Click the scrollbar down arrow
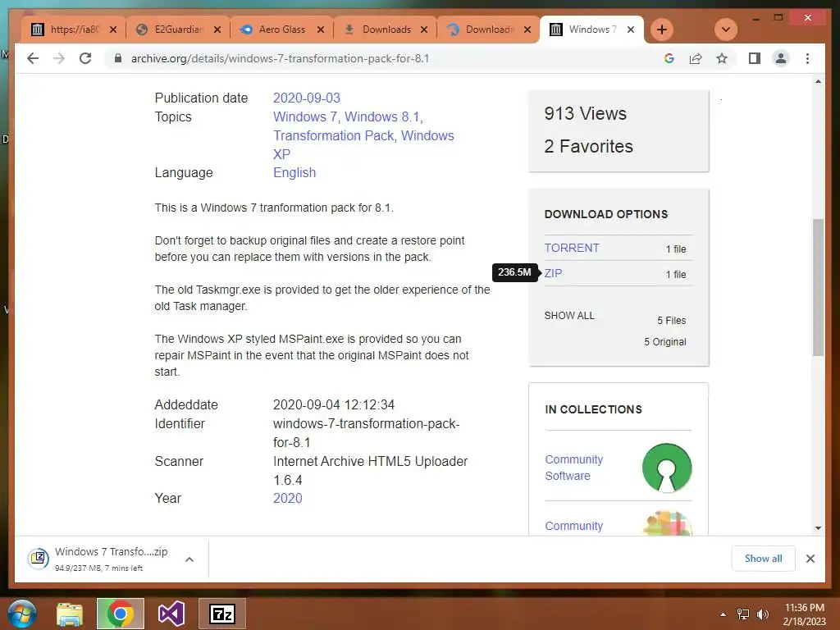 818,527
